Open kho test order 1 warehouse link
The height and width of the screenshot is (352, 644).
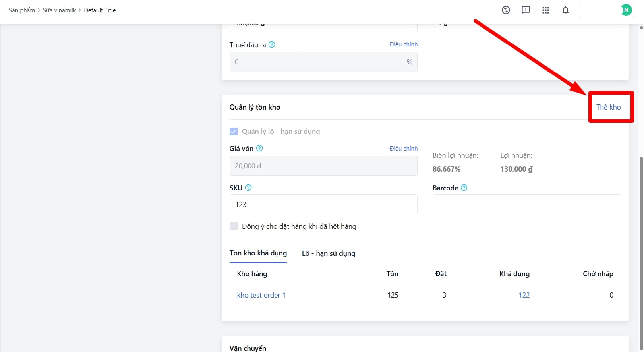261,295
